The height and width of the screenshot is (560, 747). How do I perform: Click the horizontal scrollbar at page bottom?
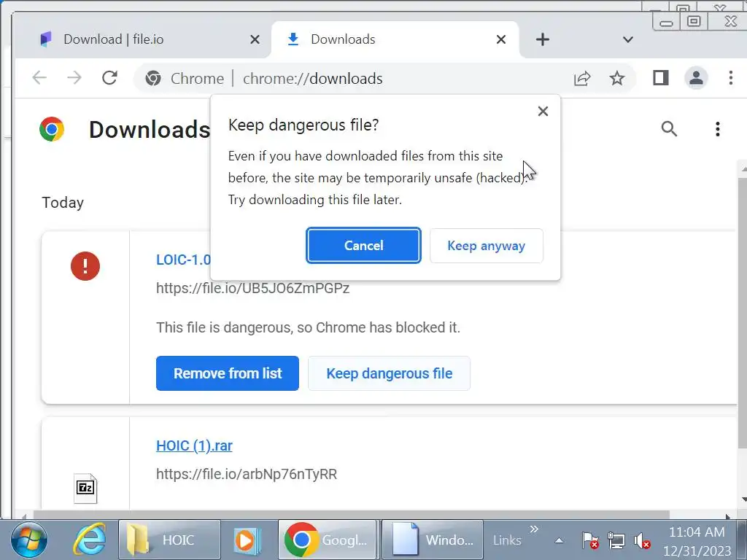pos(351,516)
